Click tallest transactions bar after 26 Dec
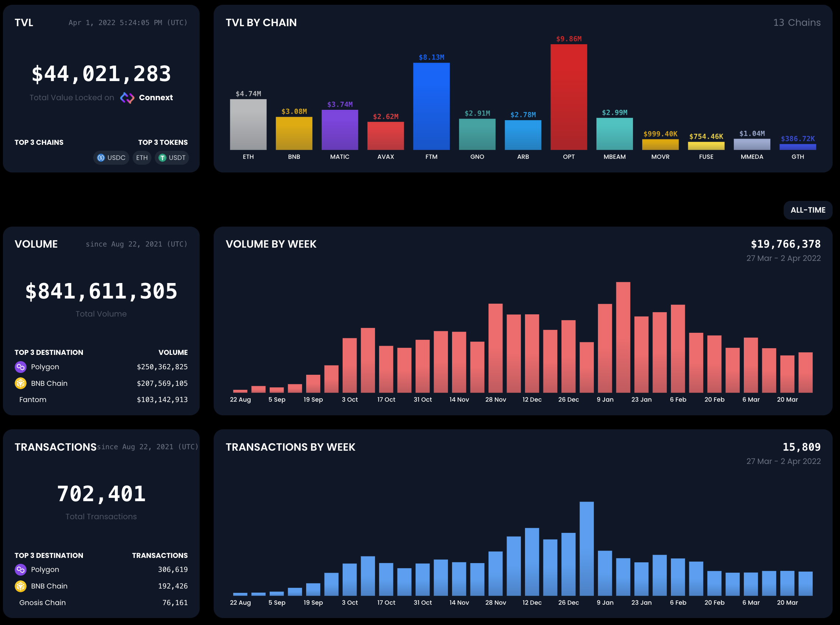This screenshot has height=625, width=840. 586,549
